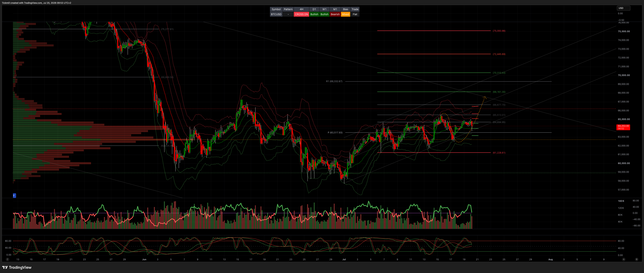The image size is (644, 273).
Task: Click the Jul label on time axis
Action: pos(344,259)
